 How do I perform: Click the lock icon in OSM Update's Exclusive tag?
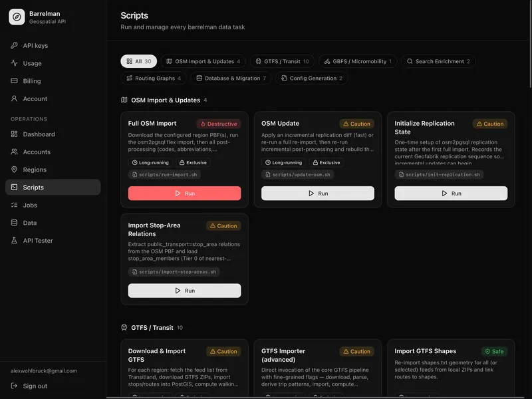[x=315, y=162]
